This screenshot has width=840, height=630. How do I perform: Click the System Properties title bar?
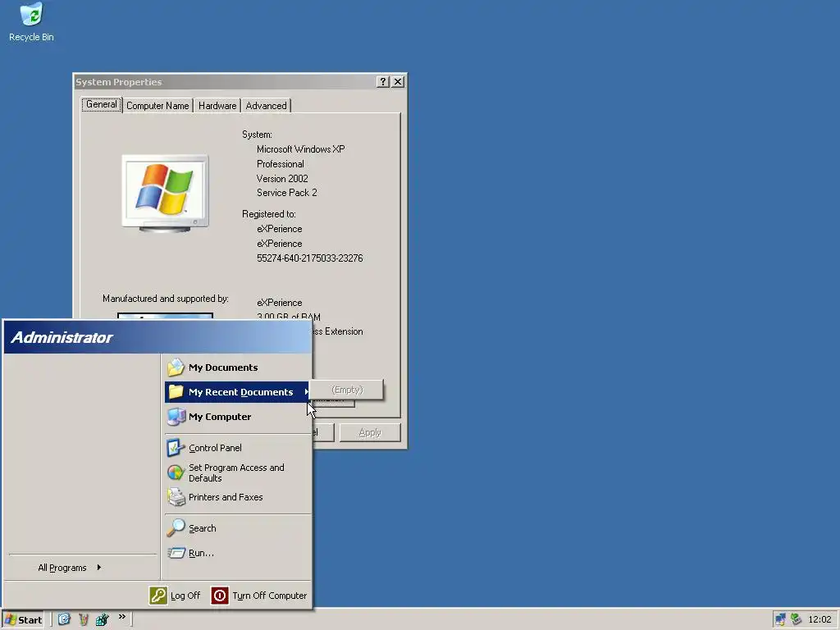pyautogui.click(x=225, y=82)
